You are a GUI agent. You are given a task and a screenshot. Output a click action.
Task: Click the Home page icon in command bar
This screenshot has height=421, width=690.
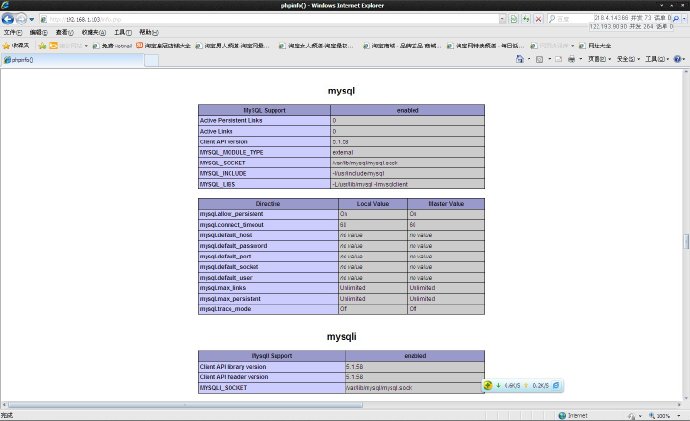(x=520, y=59)
